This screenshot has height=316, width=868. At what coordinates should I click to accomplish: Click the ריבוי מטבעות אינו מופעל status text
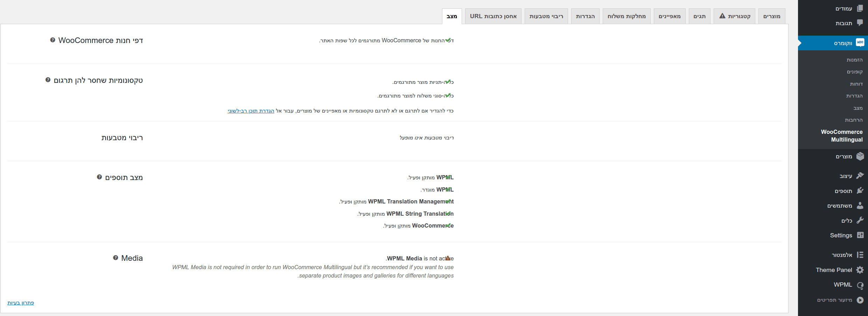pos(427,138)
